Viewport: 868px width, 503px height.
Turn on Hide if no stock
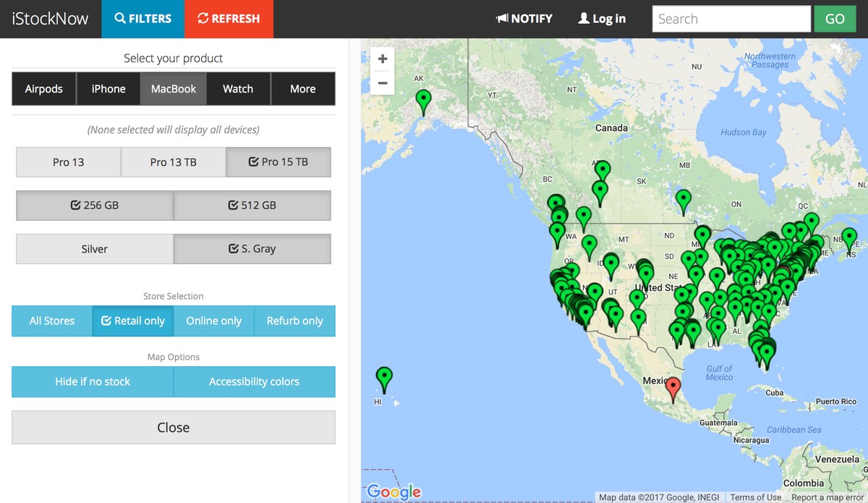(93, 381)
